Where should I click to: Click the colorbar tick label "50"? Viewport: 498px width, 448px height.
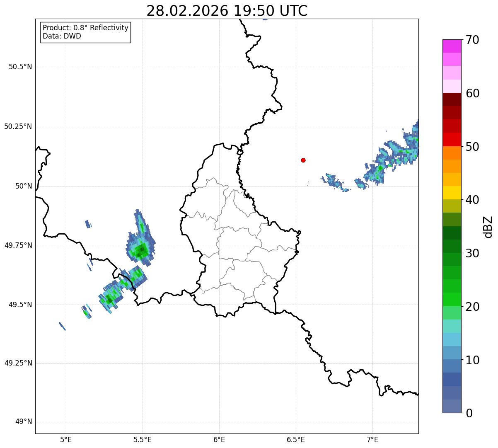472,147
